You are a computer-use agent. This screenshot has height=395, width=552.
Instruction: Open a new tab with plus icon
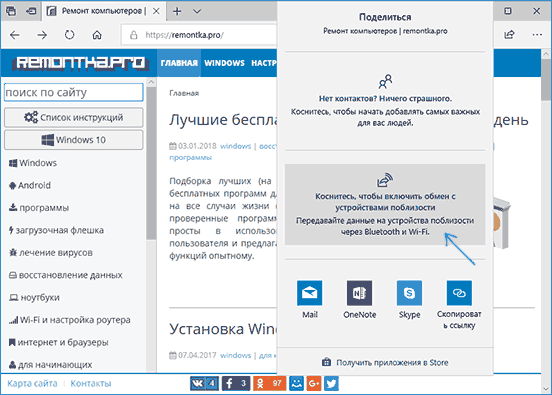pos(177,11)
